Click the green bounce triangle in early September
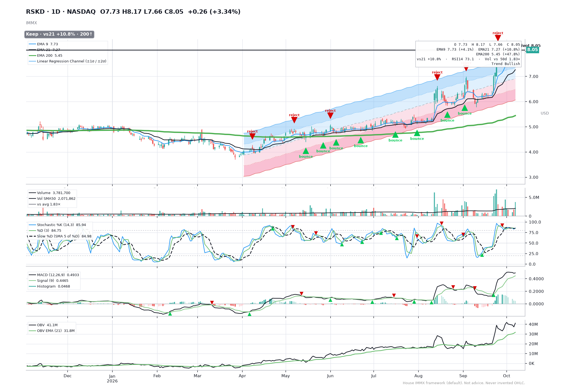This screenshot has width=577, height=392. tap(465, 108)
